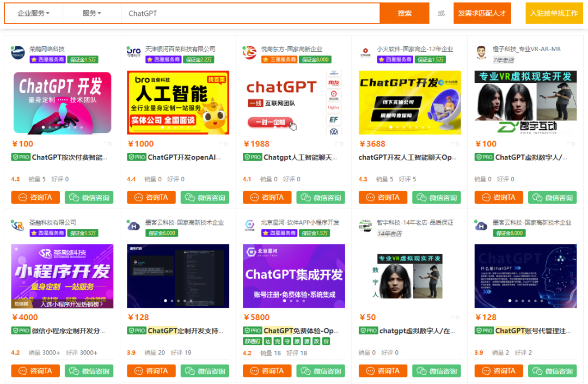Click the ChatGPT search input field
Screen dimensions: 588x384
tap(250, 14)
